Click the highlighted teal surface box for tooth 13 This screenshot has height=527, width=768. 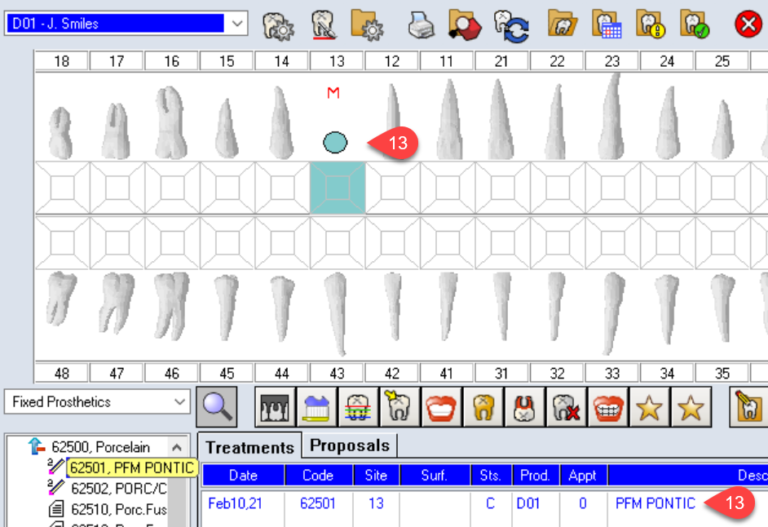337,187
